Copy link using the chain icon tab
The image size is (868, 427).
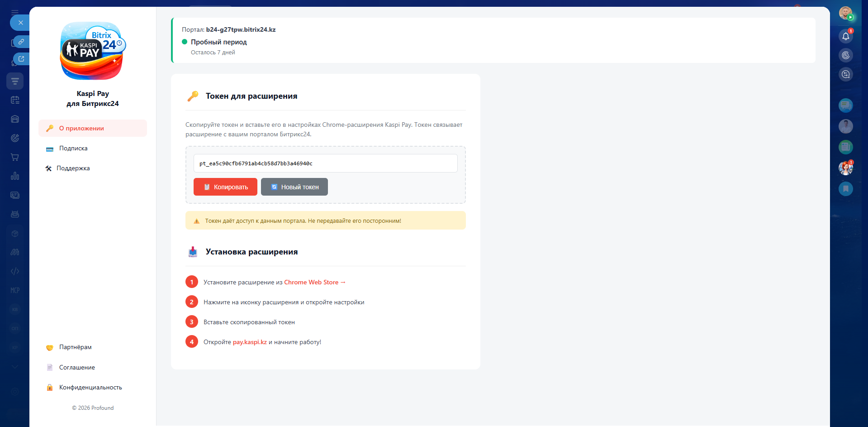click(x=21, y=42)
